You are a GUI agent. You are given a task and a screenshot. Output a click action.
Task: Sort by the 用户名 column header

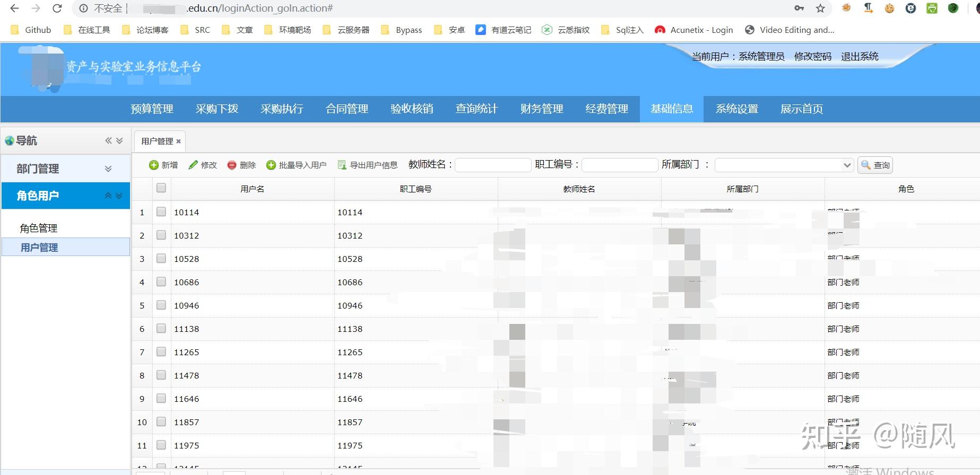click(x=253, y=189)
